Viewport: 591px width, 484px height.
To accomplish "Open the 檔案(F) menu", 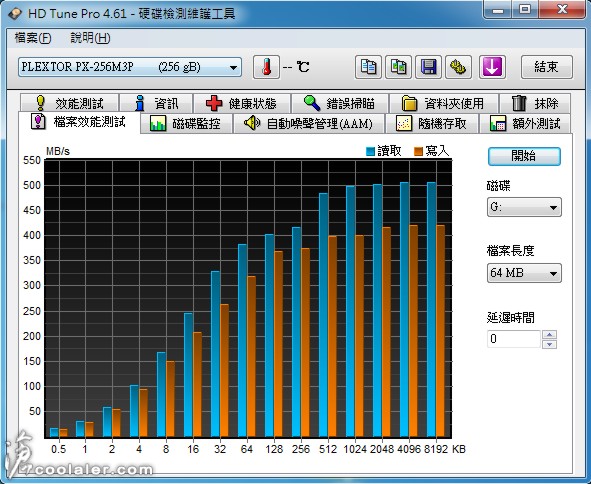I will click(32, 38).
